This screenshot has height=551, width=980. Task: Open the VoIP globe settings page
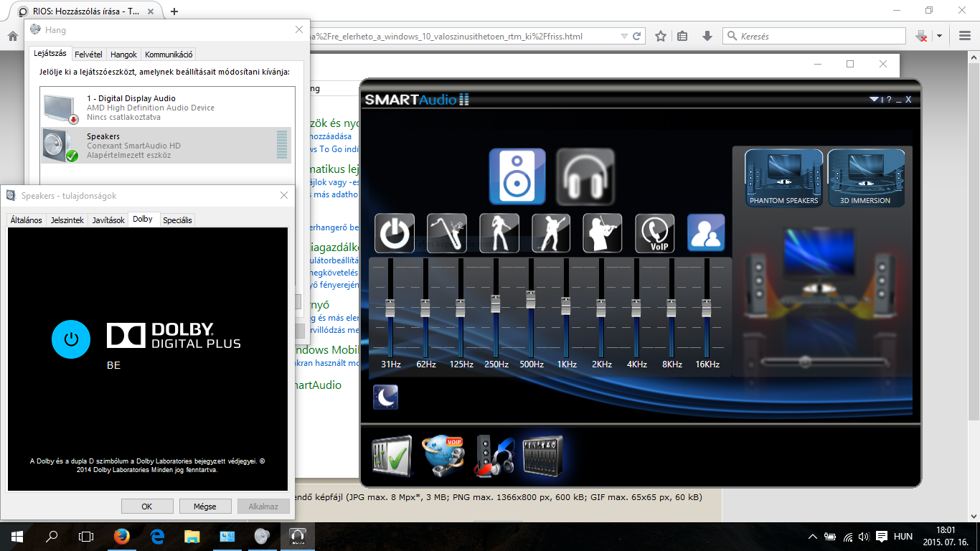coord(443,456)
